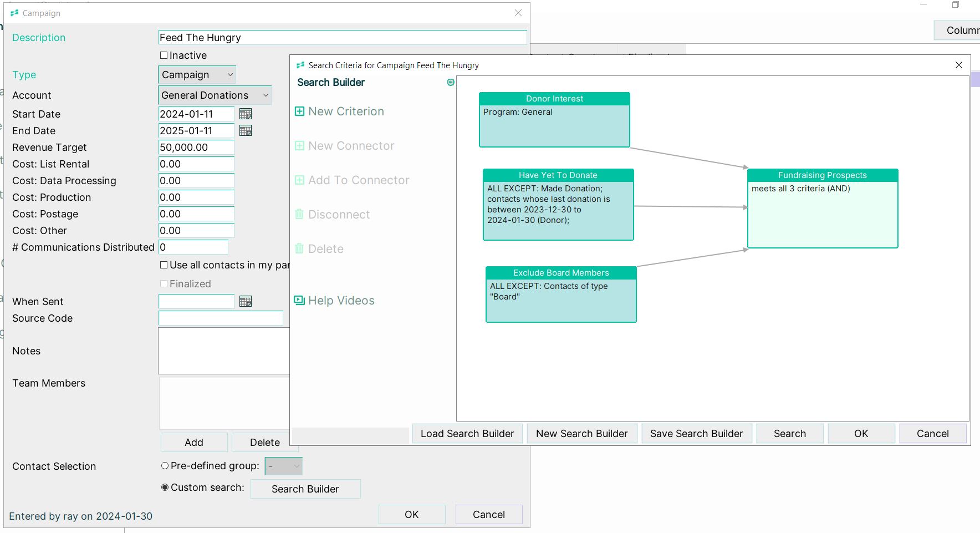Image resolution: width=980 pixels, height=533 pixels.
Task: Click Add team member button
Action: tap(194, 443)
